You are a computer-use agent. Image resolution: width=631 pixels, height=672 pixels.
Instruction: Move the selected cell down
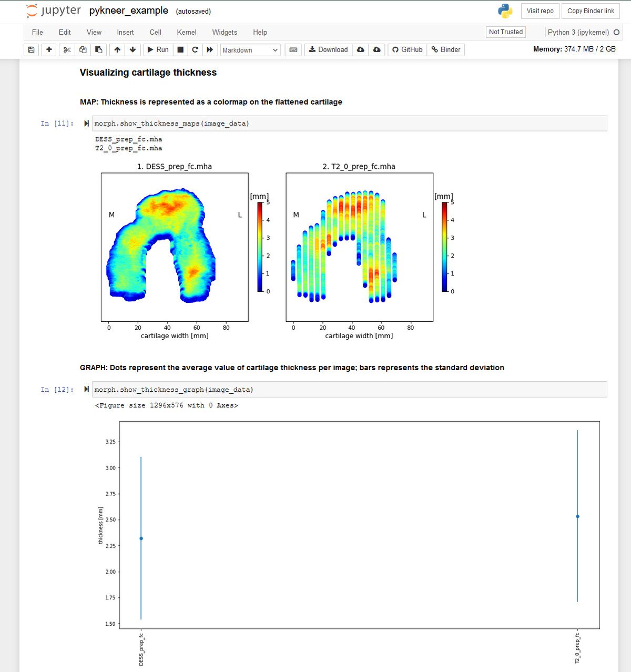click(x=133, y=49)
